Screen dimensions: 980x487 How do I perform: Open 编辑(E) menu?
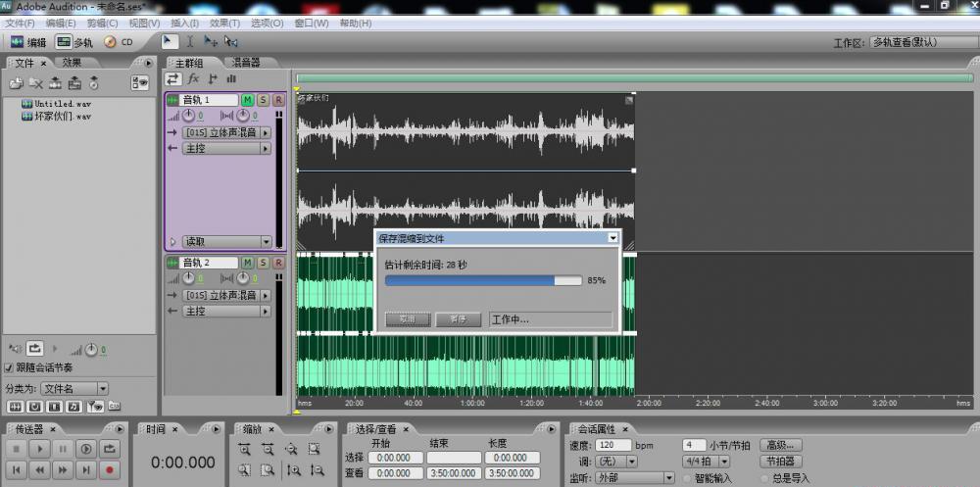61,24
